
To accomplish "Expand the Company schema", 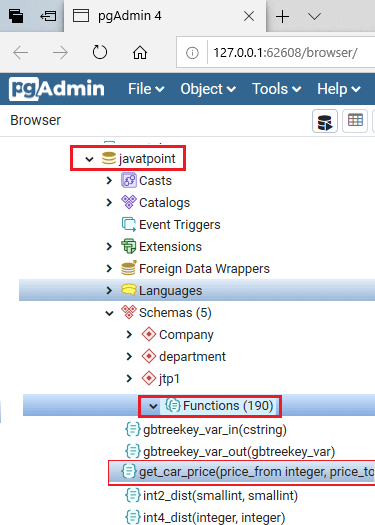I will tap(129, 334).
